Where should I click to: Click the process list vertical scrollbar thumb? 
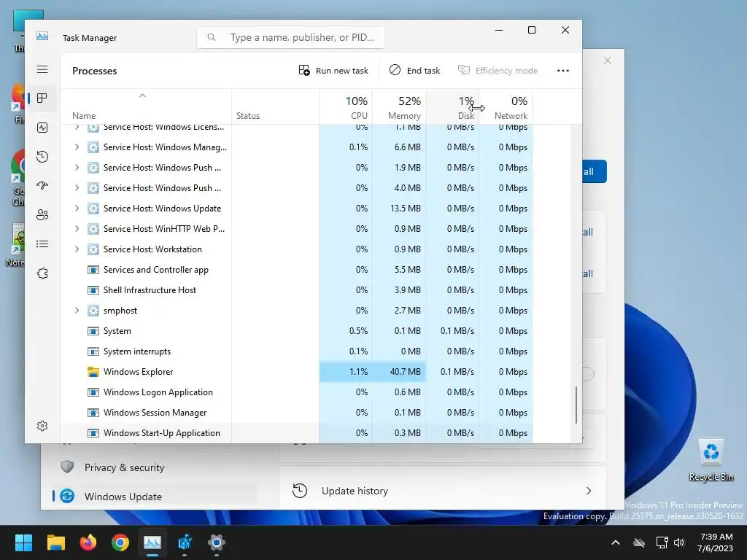click(x=576, y=405)
